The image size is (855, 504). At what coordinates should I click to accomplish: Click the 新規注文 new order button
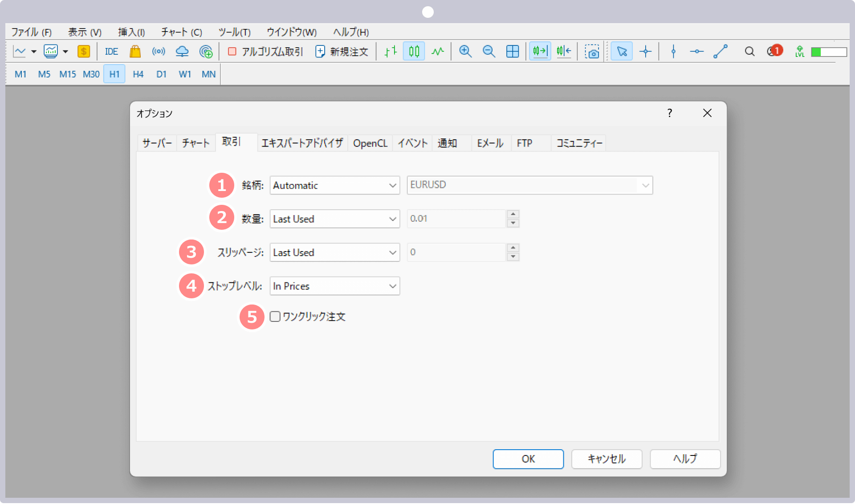342,52
